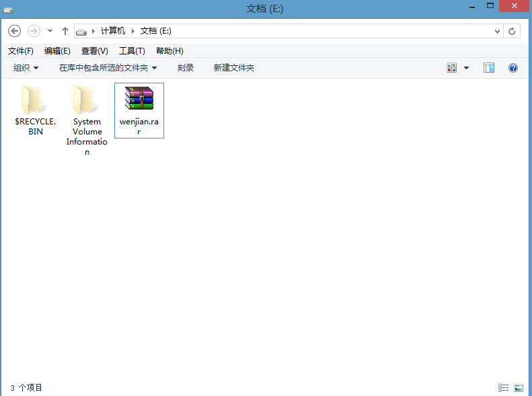
Task: Minimize the 文档 (E:) window
Action: pyautogui.click(x=472, y=7)
